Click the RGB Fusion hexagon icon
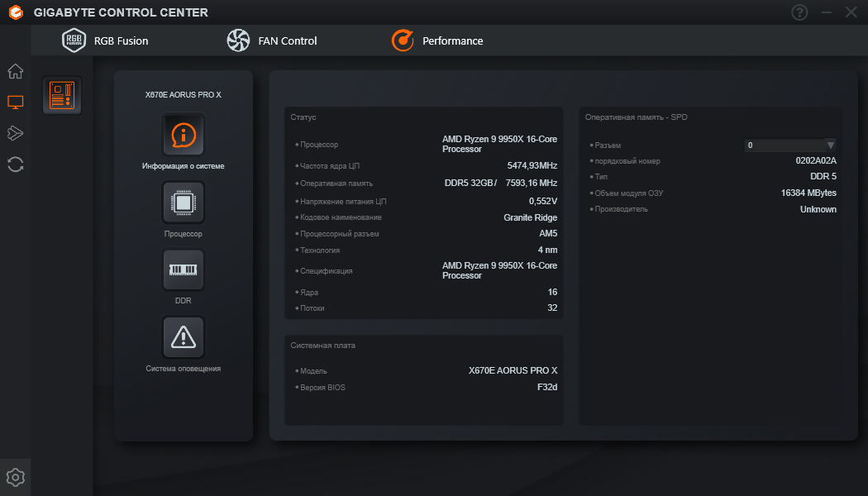Viewport: 868px width, 496px height. coord(74,41)
